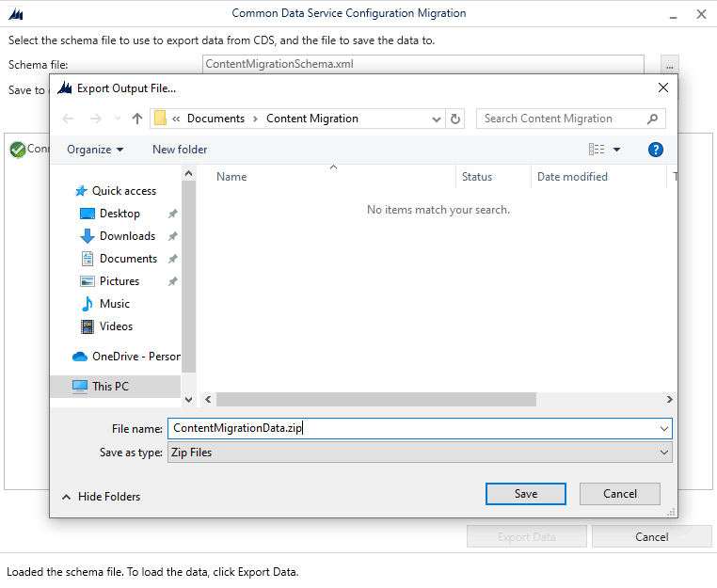Cancel the Export Output File dialog
The width and height of the screenshot is (717, 588).
(619, 494)
